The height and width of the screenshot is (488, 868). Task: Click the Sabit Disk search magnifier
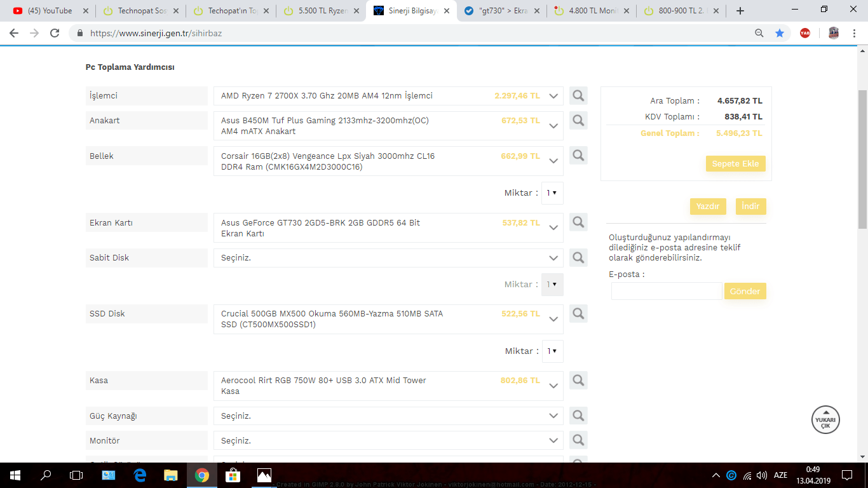(x=578, y=257)
